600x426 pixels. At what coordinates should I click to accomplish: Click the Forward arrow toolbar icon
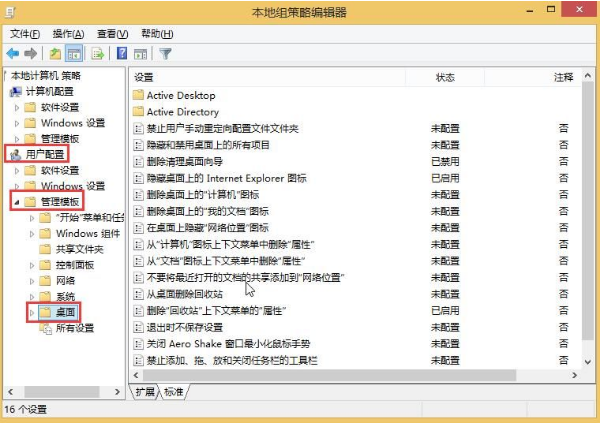pos(31,54)
